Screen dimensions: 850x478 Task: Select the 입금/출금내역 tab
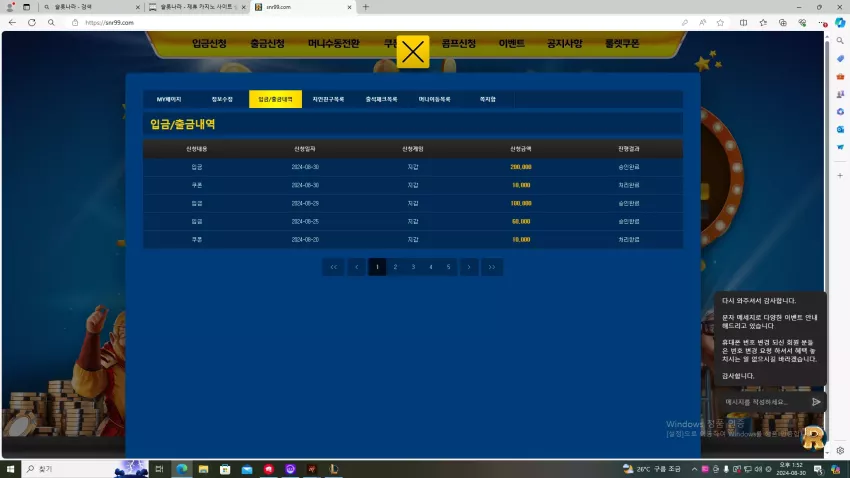tap(275, 99)
